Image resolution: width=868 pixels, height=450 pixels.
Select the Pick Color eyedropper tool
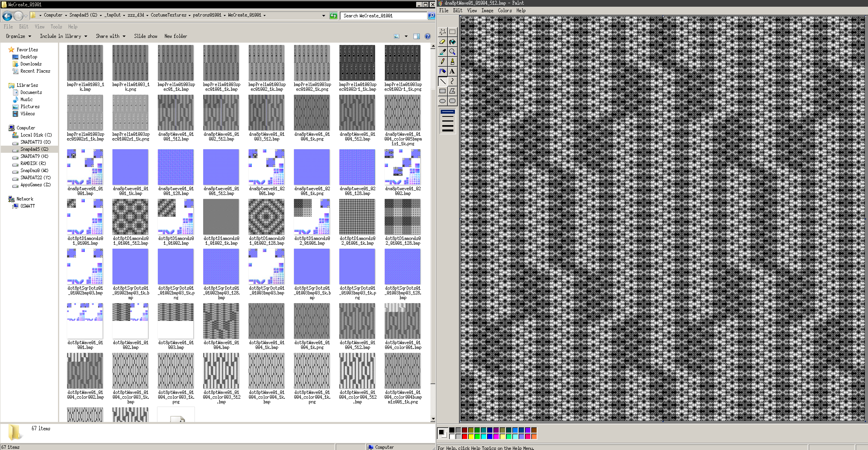click(x=442, y=52)
